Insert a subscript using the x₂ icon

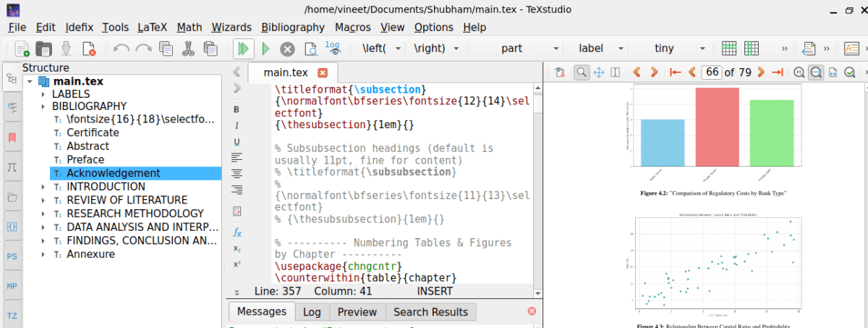click(x=237, y=248)
